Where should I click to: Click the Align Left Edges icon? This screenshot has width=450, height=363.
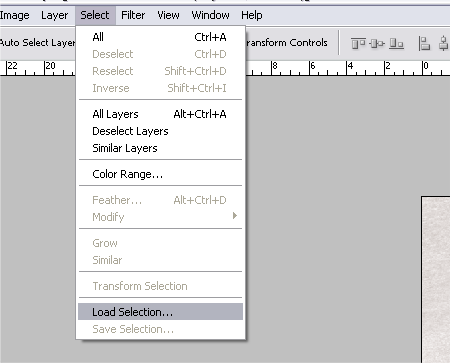point(424,43)
